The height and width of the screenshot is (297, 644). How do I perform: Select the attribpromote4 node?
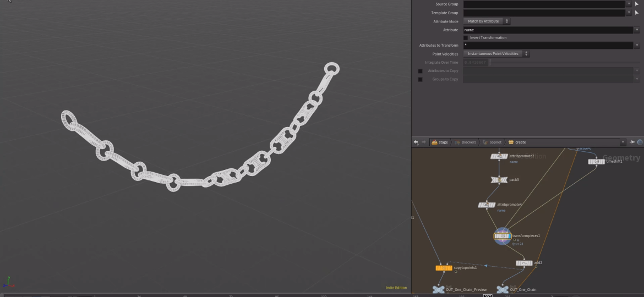click(x=487, y=205)
